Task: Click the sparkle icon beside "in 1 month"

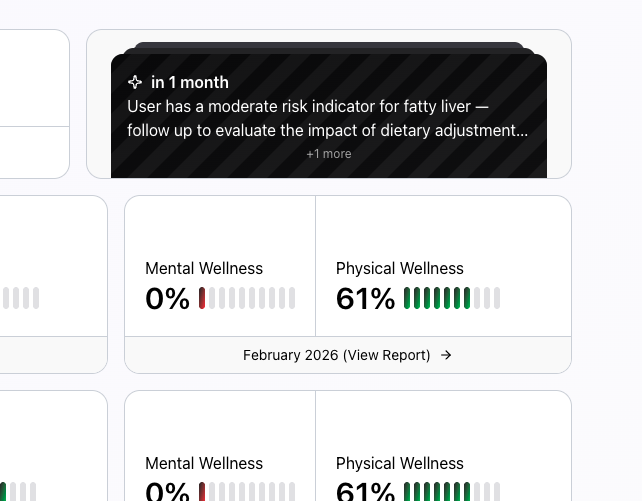Action: tap(135, 83)
